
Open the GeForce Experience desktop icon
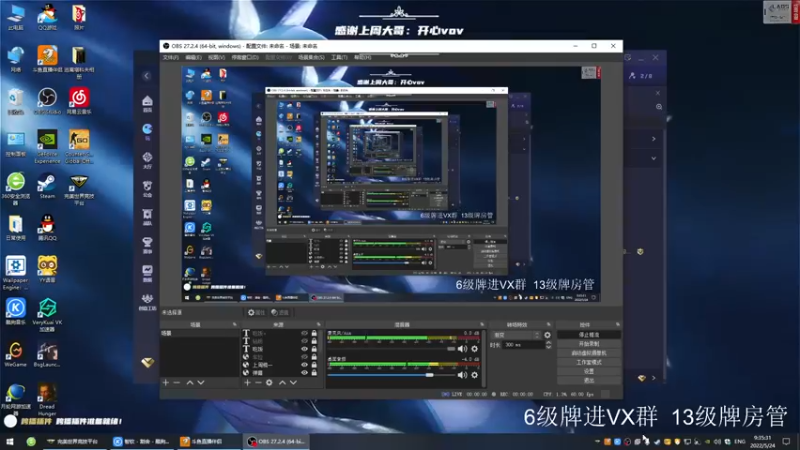[x=47, y=146]
